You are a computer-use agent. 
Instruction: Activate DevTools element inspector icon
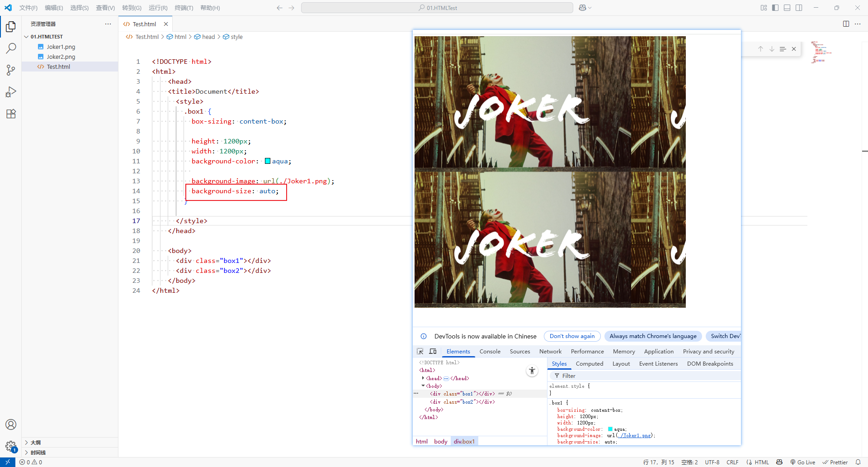(x=420, y=351)
